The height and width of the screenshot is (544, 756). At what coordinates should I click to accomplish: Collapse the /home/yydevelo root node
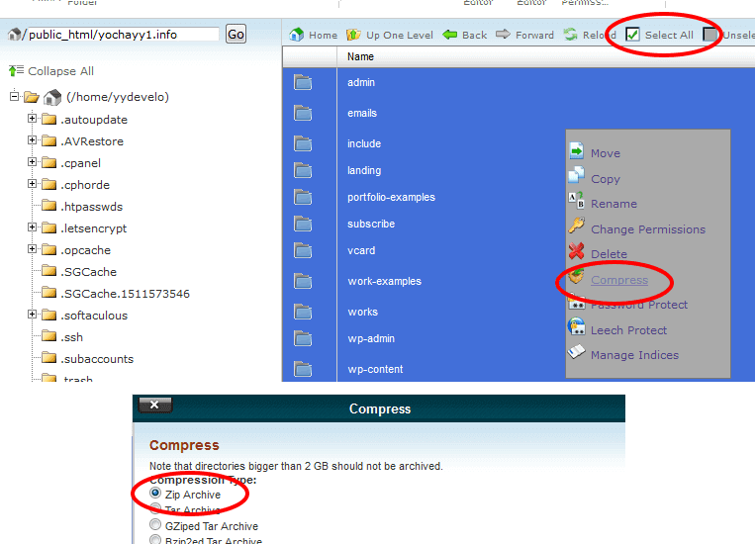pyautogui.click(x=15, y=96)
